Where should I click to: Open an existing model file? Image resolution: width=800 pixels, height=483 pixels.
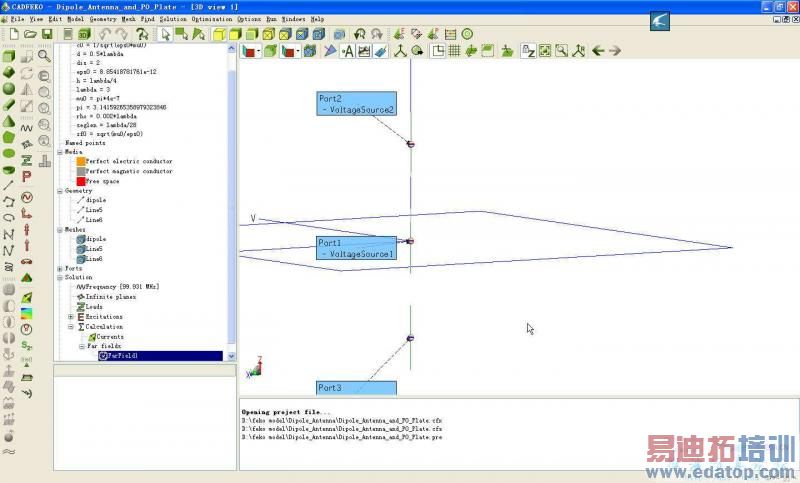[x=31, y=34]
